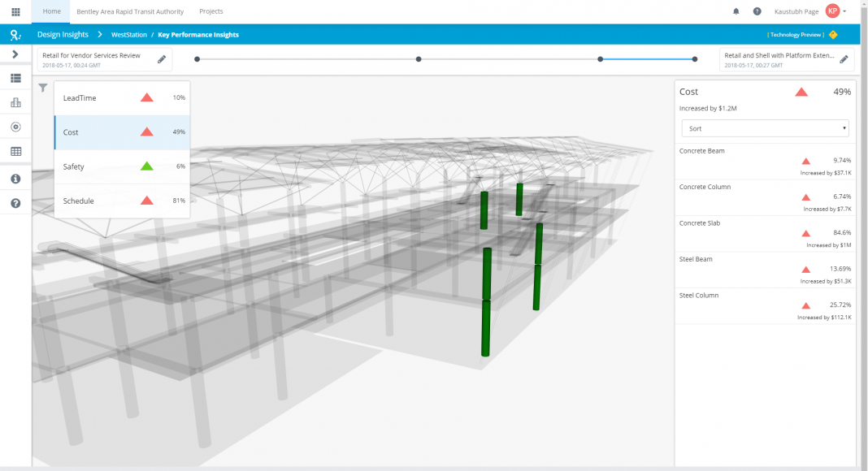The height and width of the screenshot is (471, 868).
Task: Select the second timeline version marker
Action: click(x=419, y=59)
